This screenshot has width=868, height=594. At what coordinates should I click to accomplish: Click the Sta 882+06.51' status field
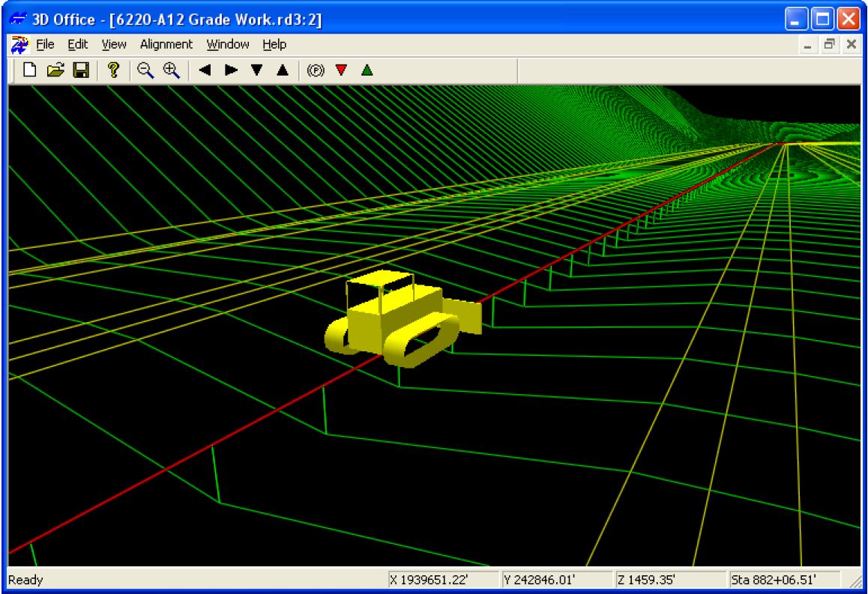tap(784, 580)
